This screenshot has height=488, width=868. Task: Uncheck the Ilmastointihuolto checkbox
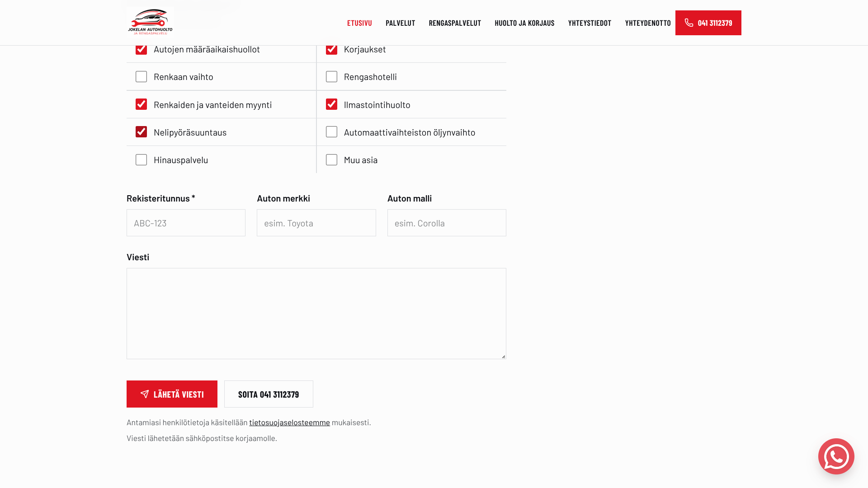[331, 104]
